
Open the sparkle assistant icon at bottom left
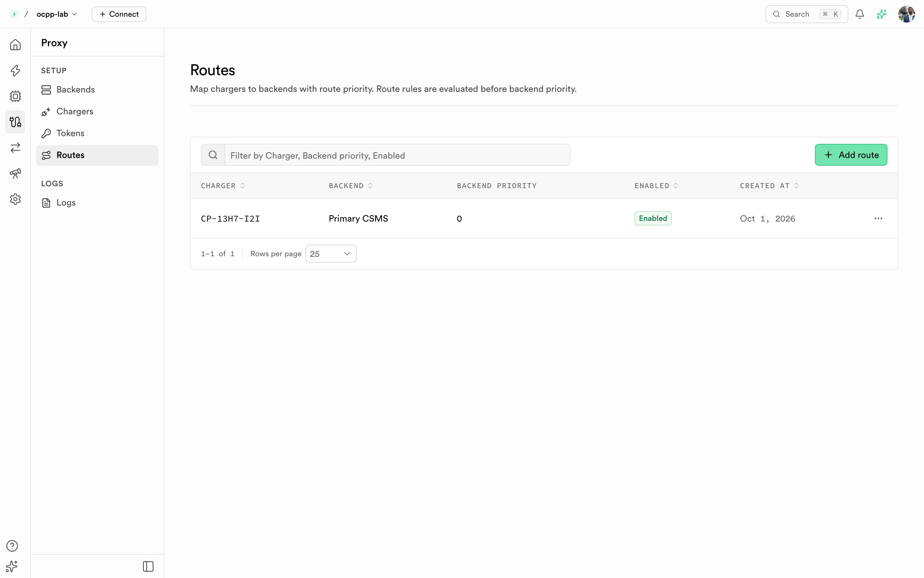tap(12, 566)
